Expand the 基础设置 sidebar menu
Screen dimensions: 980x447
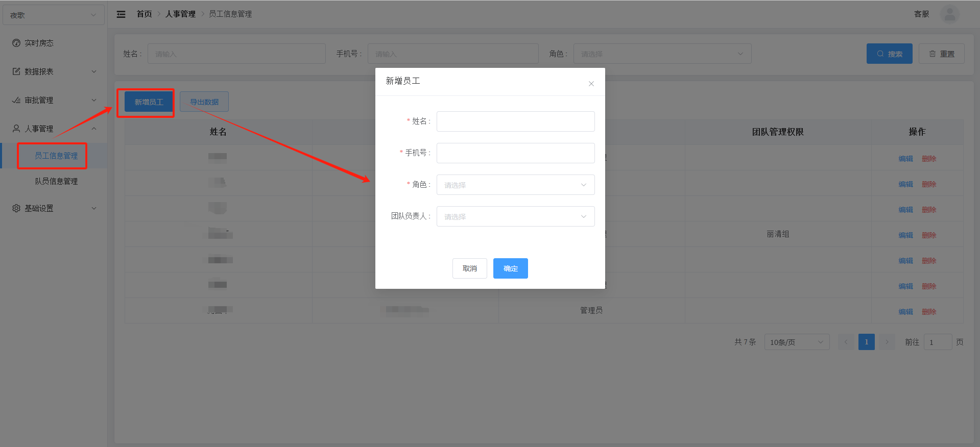[x=54, y=208]
